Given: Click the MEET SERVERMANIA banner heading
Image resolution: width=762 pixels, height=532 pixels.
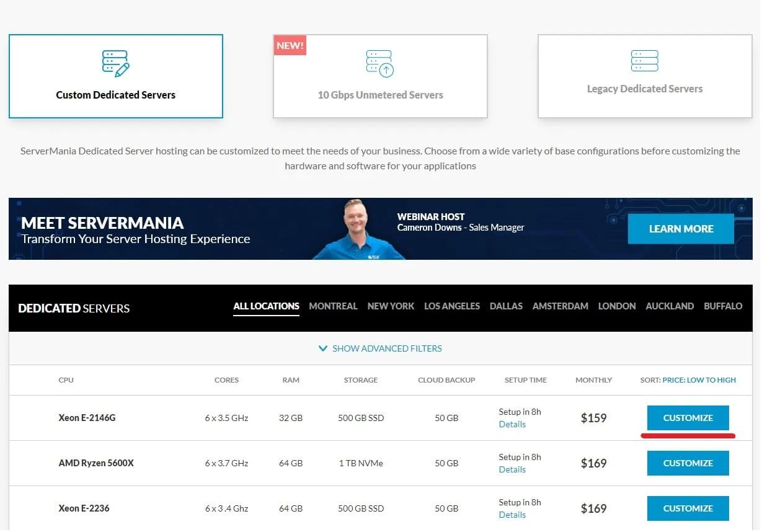Looking at the screenshot, I should pyautogui.click(x=102, y=223).
